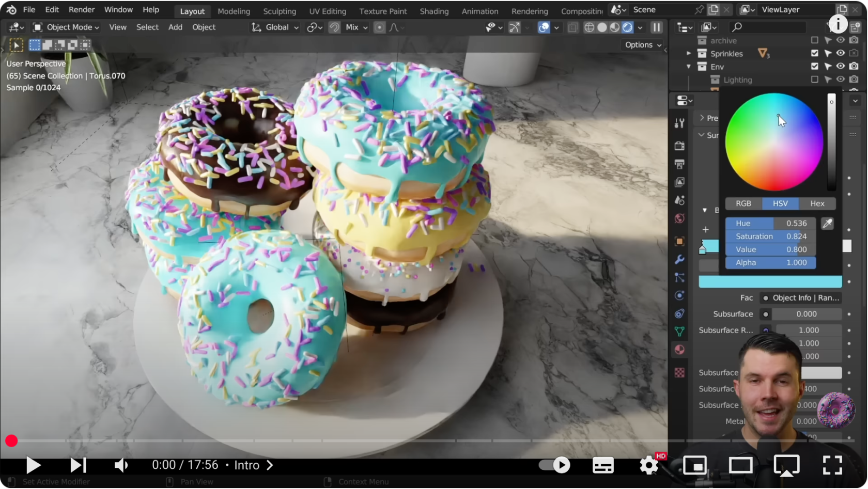This screenshot has width=868, height=489.
Task: Select rendered viewport shading icon
Action: pyautogui.click(x=627, y=27)
